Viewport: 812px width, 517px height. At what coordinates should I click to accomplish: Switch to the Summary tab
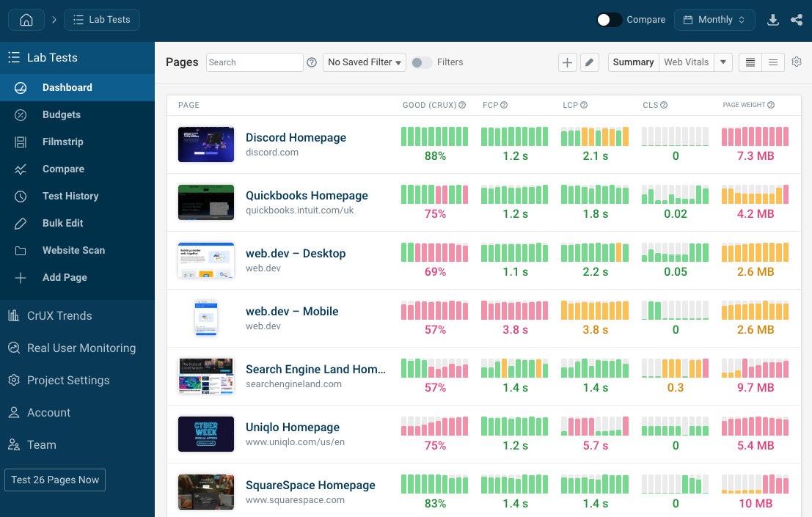pyautogui.click(x=633, y=62)
